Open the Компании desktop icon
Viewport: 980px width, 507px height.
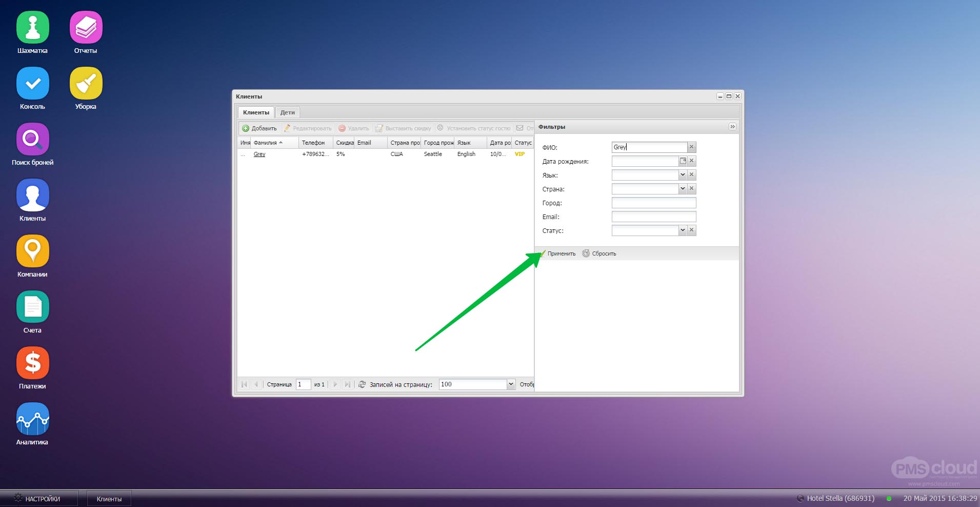(x=33, y=251)
